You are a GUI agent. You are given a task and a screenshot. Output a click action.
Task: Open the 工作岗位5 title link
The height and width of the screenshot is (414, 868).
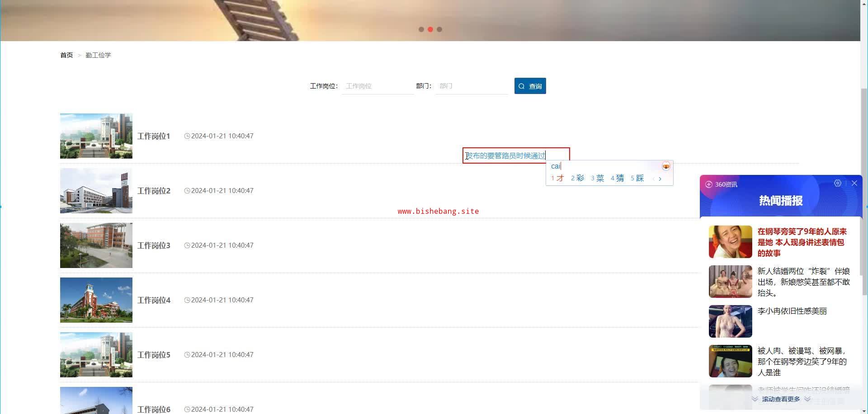154,355
